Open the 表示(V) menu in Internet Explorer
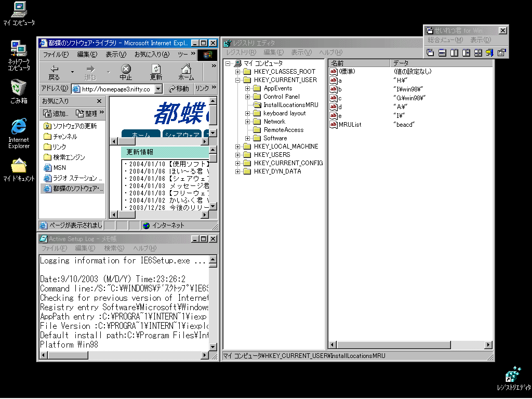The image size is (532, 399). 116,54
